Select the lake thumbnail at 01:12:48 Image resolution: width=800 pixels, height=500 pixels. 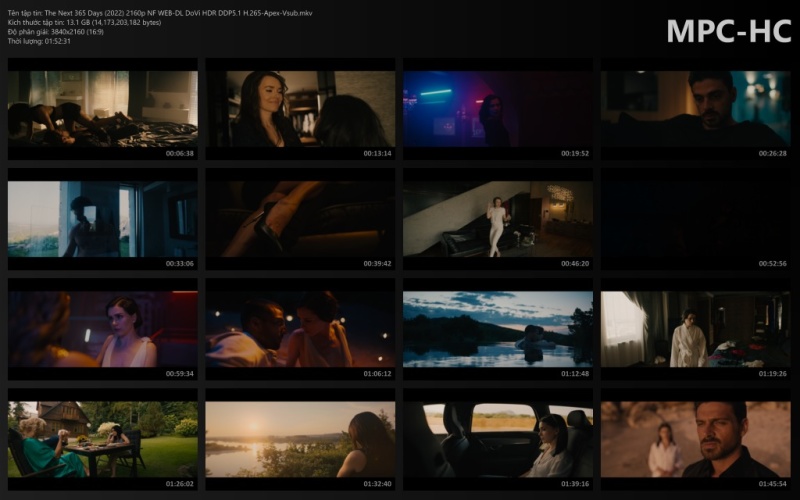pyautogui.click(x=498, y=329)
